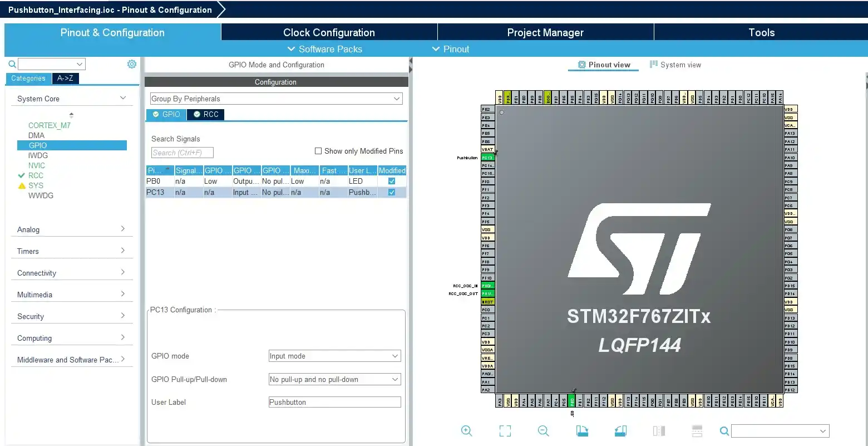Toggle the Modified checkbox for PC13
Viewport: 868px width, 446px height.
(392, 192)
